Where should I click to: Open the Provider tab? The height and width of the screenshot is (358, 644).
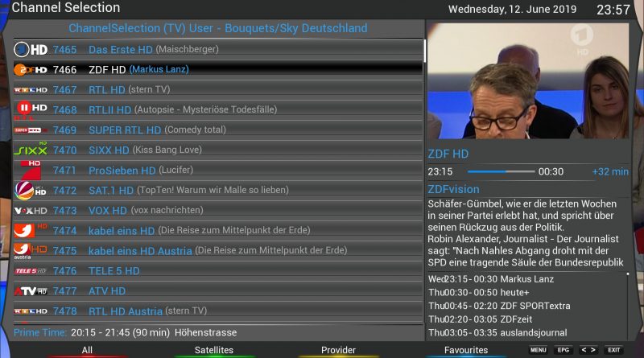(x=338, y=350)
